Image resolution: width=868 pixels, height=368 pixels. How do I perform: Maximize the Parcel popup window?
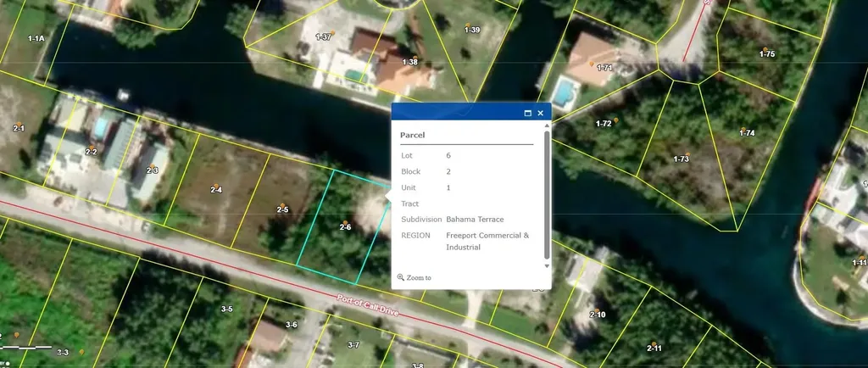click(x=527, y=113)
